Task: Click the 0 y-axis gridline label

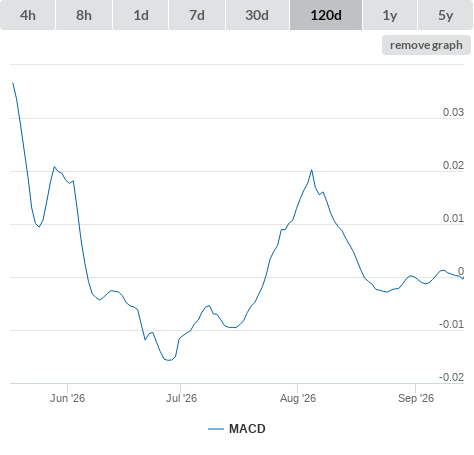Action: pos(461,271)
